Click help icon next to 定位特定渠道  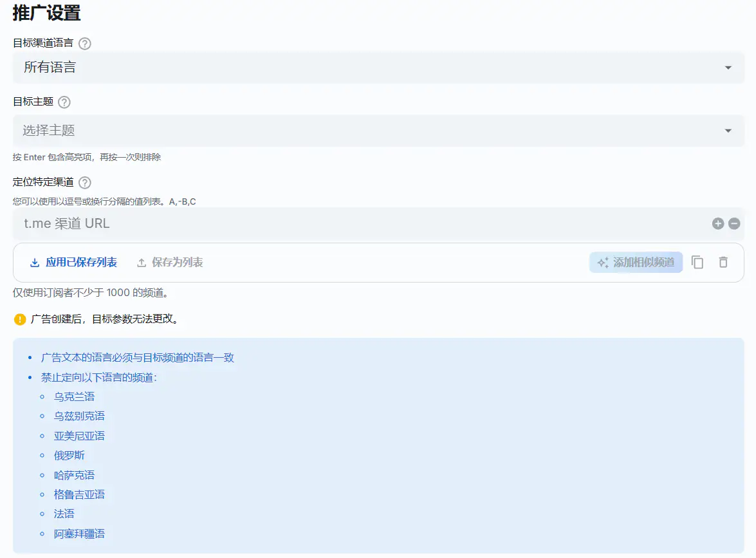coord(85,182)
